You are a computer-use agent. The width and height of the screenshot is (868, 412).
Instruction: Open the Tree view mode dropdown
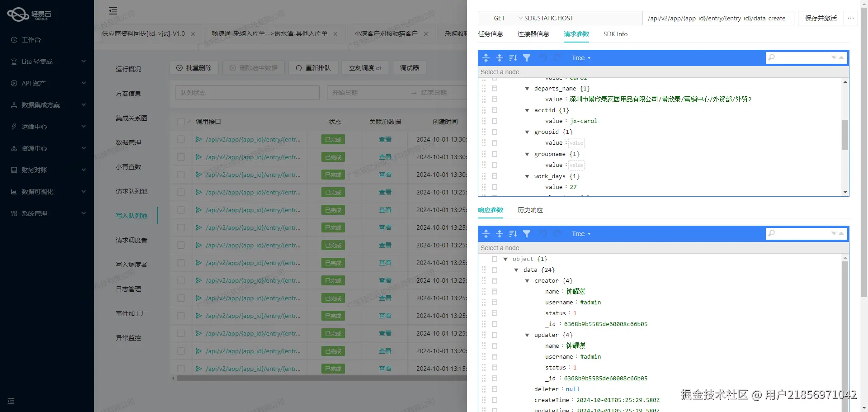581,57
